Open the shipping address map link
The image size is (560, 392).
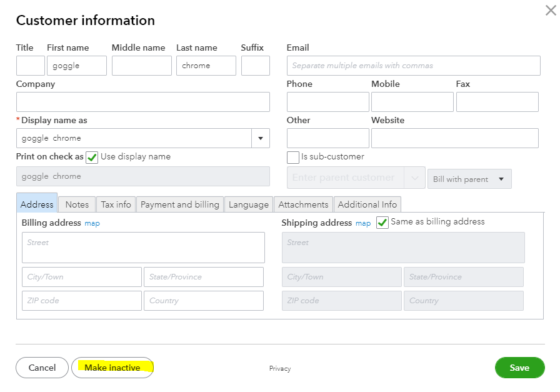[x=363, y=223]
